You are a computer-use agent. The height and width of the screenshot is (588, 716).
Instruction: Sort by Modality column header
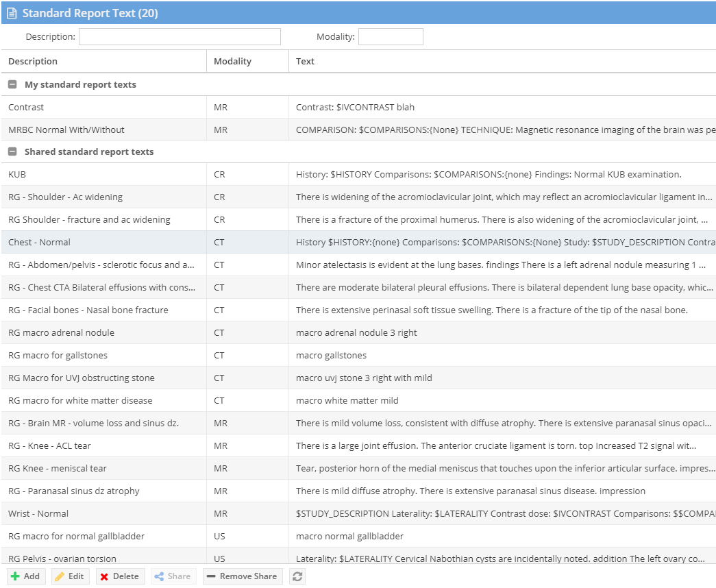(247, 61)
